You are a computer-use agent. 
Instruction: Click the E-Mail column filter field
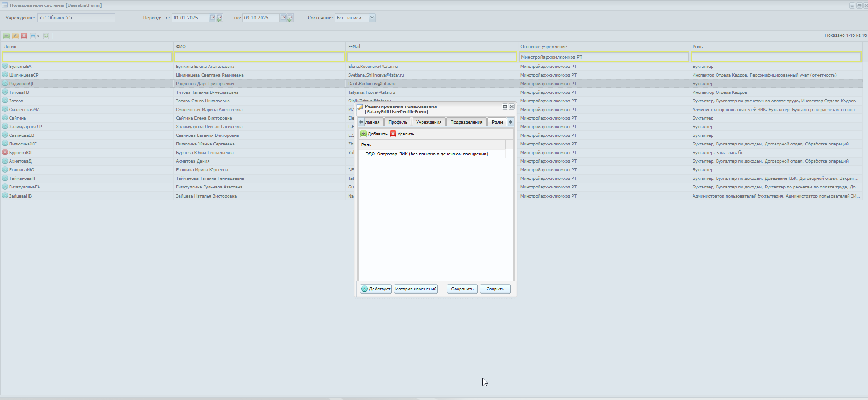point(432,57)
